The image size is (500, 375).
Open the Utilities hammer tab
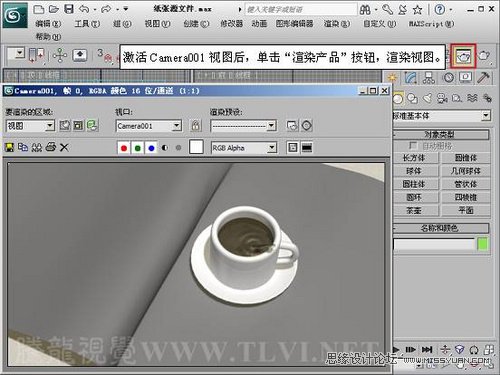[483, 78]
